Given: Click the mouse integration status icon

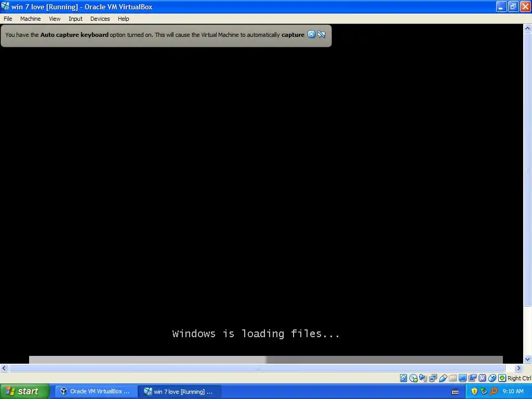Looking at the screenshot, I should 492,378.
